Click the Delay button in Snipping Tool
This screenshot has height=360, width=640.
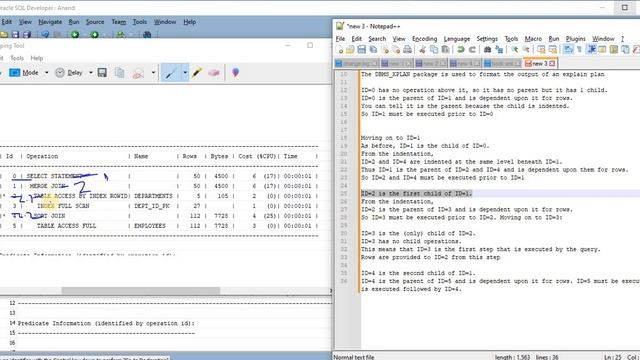point(69,73)
